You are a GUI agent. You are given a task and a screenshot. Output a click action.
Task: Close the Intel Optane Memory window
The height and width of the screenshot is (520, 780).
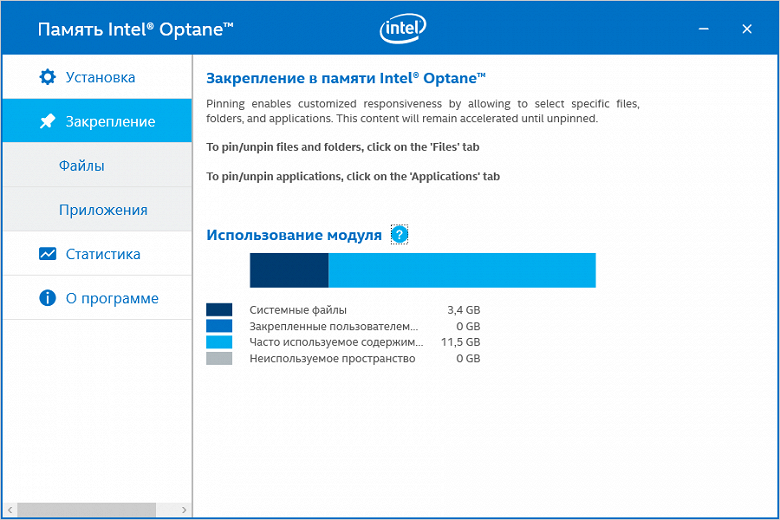pyautogui.click(x=746, y=29)
